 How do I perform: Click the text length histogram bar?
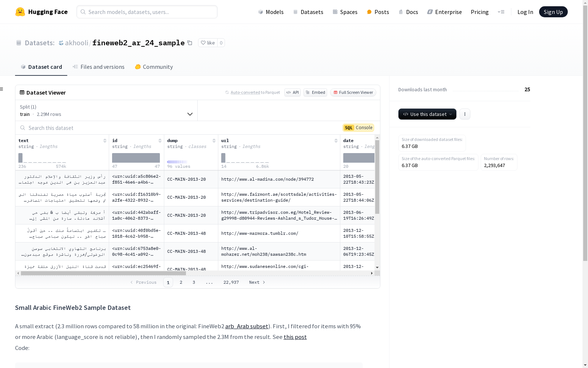(21, 158)
